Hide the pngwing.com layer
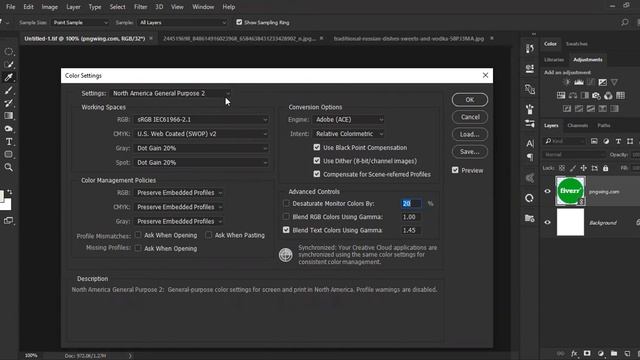 (548, 191)
